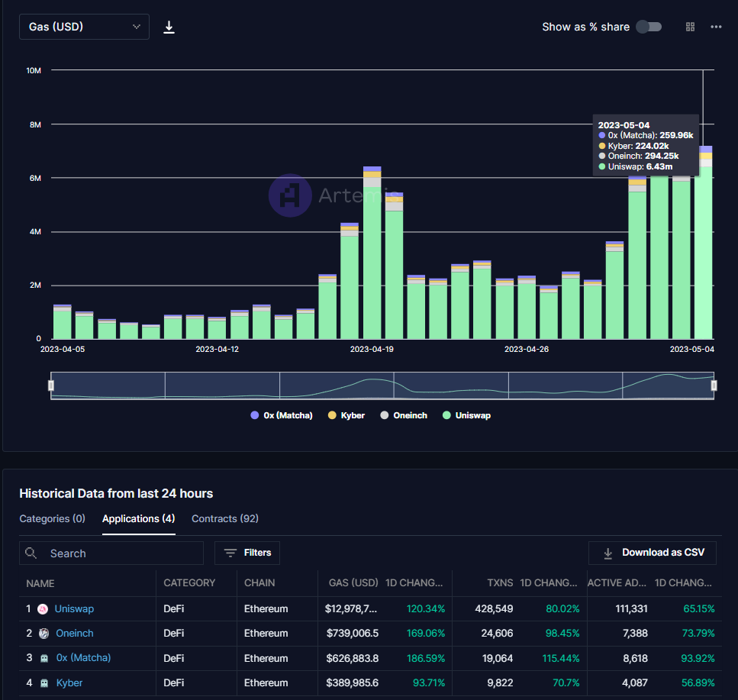The width and height of the screenshot is (738, 700).
Task: Click Uniswap gas value $12,978,7...
Action: click(x=350, y=608)
